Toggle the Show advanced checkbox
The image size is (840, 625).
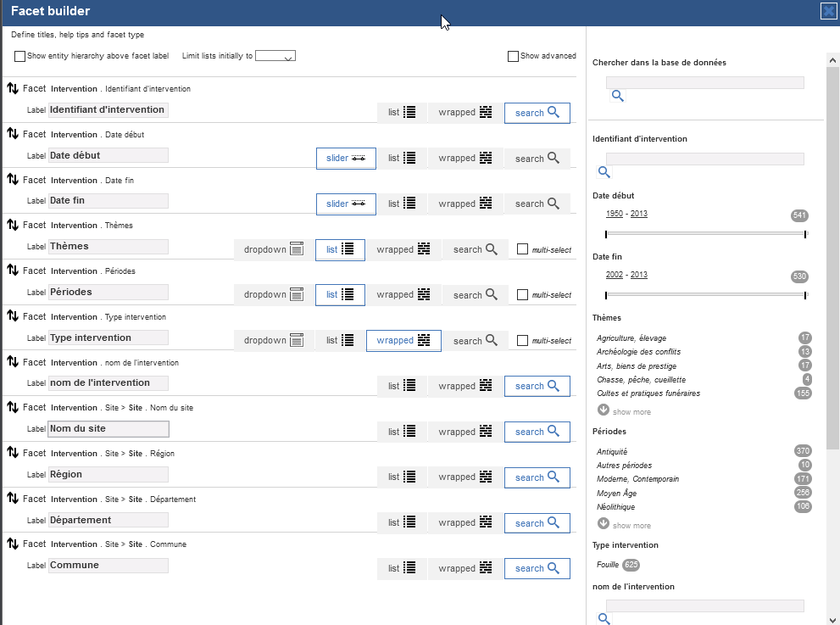pos(513,57)
